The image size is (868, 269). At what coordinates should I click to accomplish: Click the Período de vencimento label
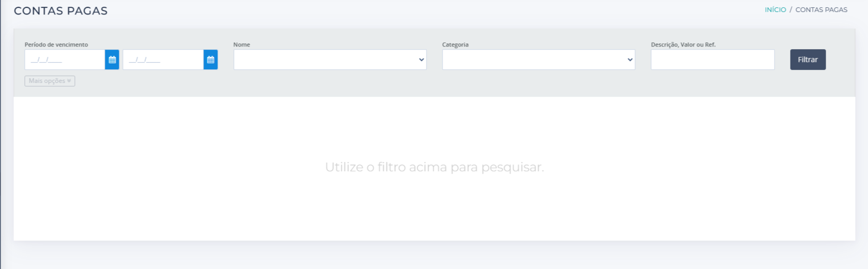coord(56,44)
